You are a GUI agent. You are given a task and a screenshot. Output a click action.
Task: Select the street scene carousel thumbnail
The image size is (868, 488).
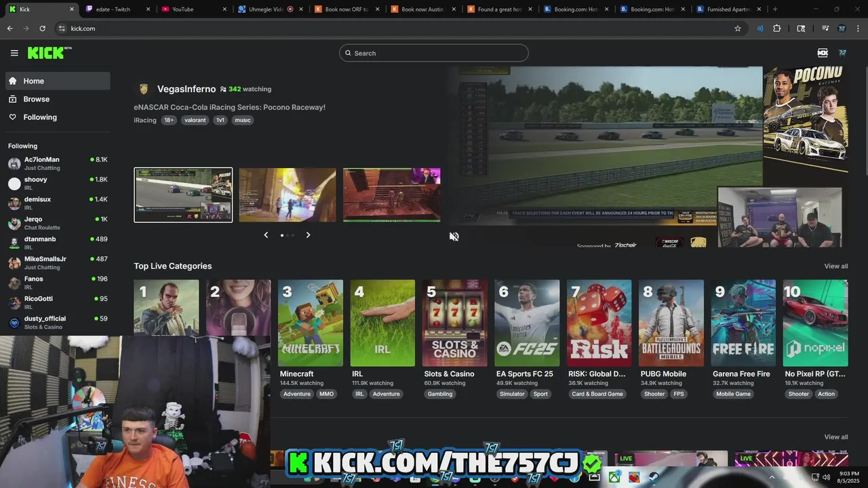coord(288,195)
